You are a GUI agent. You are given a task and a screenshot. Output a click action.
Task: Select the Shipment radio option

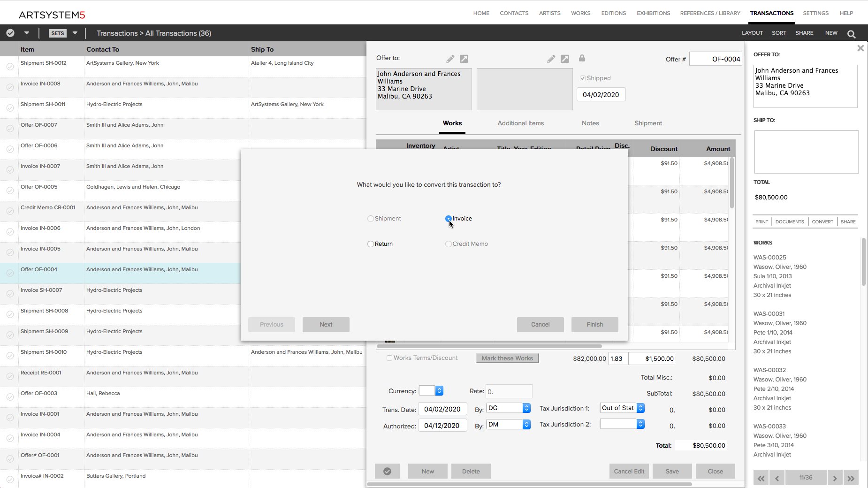click(371, 219)
